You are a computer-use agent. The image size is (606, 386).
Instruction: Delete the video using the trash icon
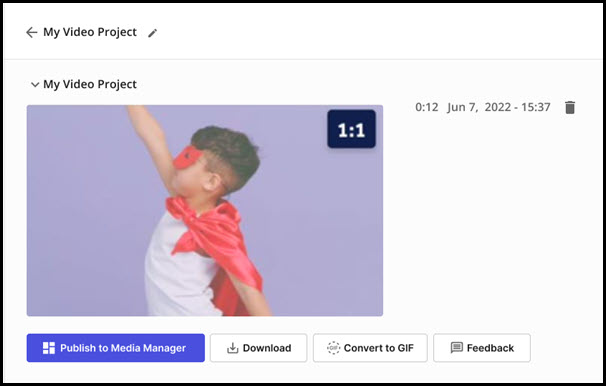(x=570, y=107)
